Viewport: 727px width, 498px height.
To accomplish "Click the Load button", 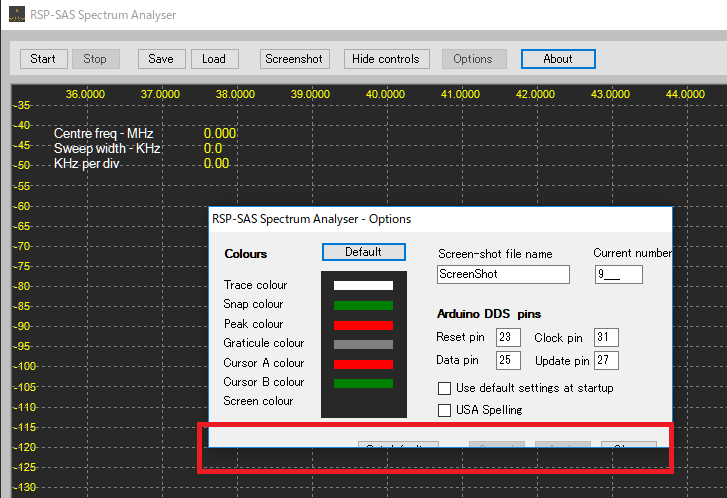I will coord(215,59).
